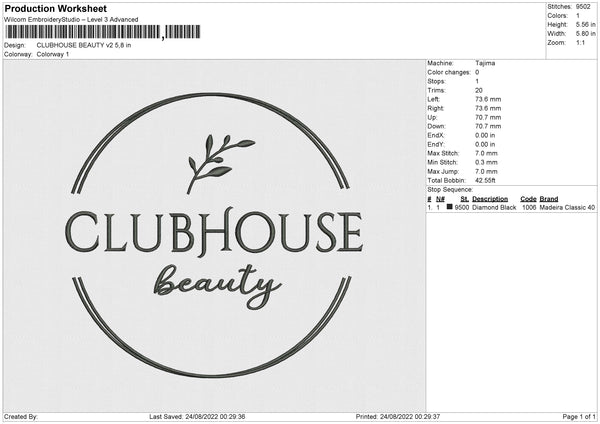
Task: Click the EndX value 0.00 in
Action: 485,135
